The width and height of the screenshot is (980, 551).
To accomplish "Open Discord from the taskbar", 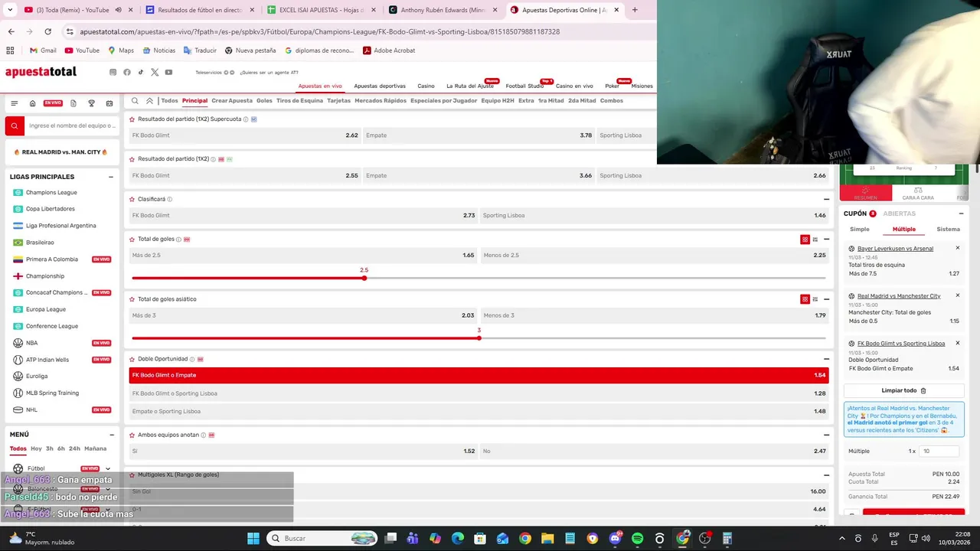I will pyautogui.click(x=616, y=538).
